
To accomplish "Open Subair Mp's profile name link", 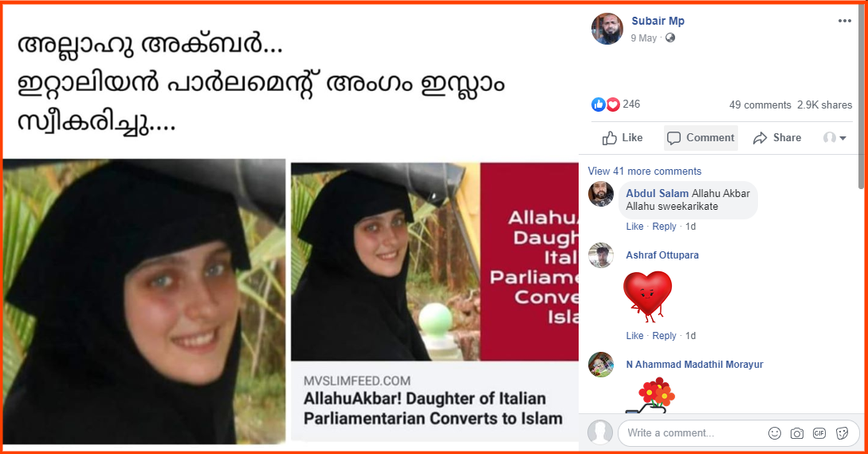I will 658,21.
